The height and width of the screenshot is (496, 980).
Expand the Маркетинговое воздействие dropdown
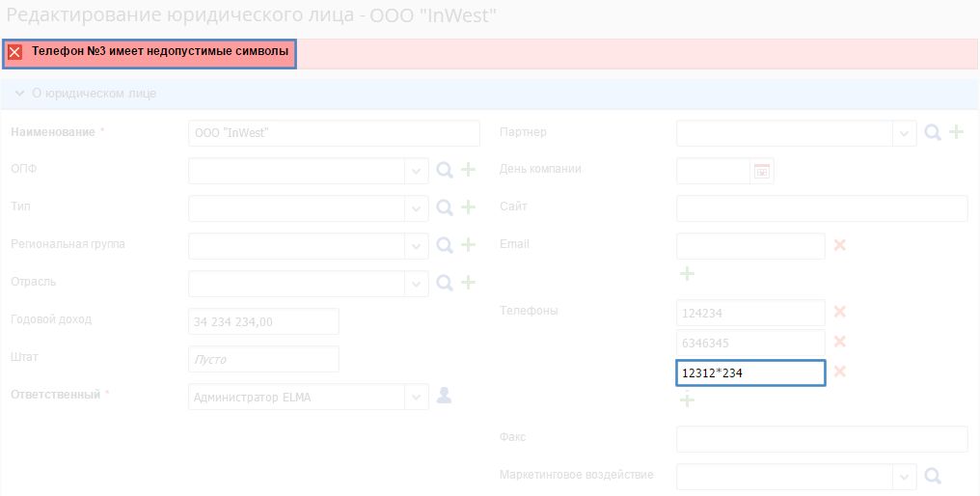coord(905,478)
